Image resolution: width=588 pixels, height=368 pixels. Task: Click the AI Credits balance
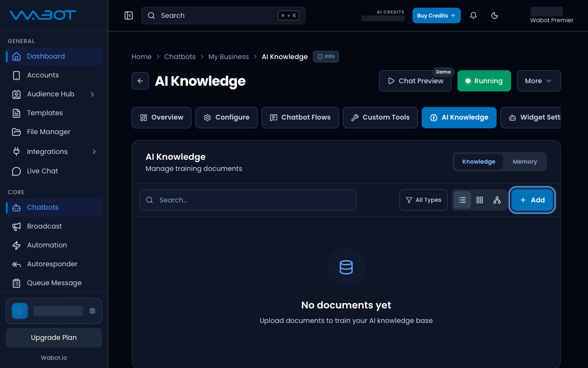[383, 15]
